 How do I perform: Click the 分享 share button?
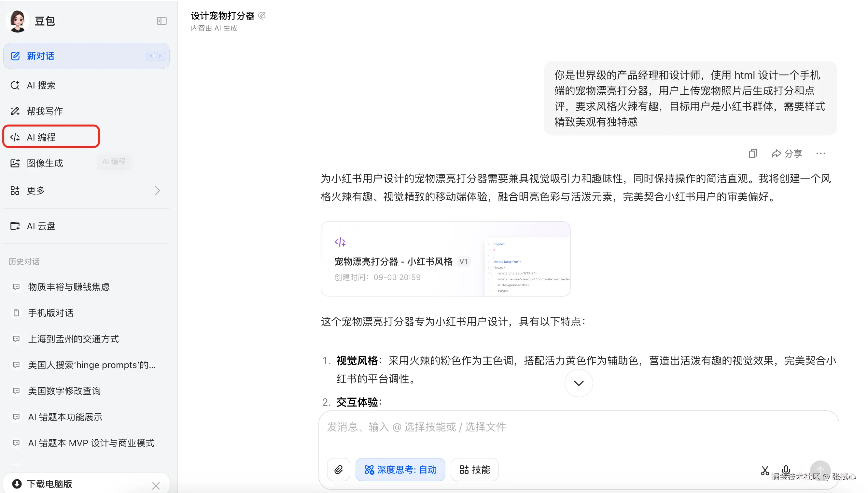click(787, 154)
